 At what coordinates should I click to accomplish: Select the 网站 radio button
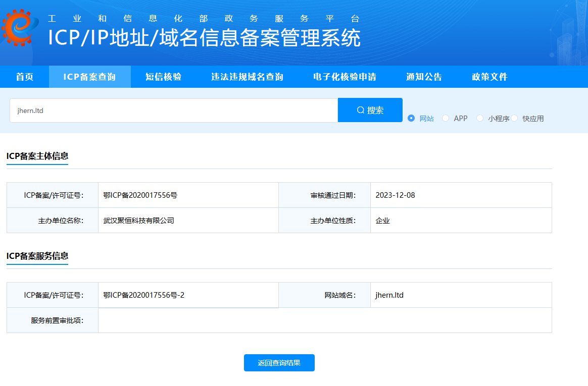pyautogui.click(x=411, y=118)
